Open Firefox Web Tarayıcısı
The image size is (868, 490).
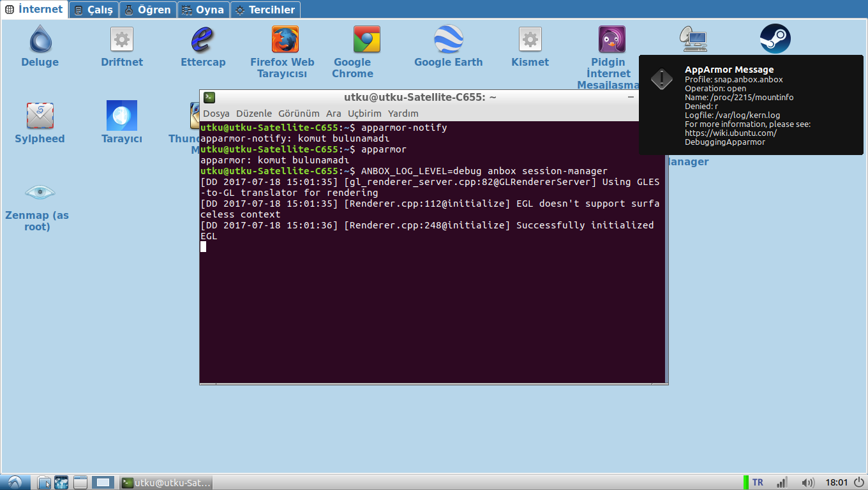tap(282, 40)
